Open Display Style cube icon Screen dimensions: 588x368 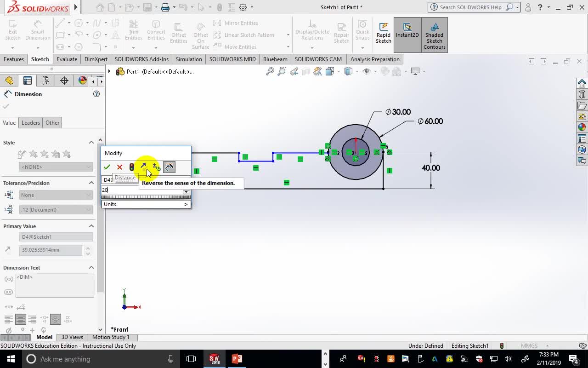pos(348,71)
